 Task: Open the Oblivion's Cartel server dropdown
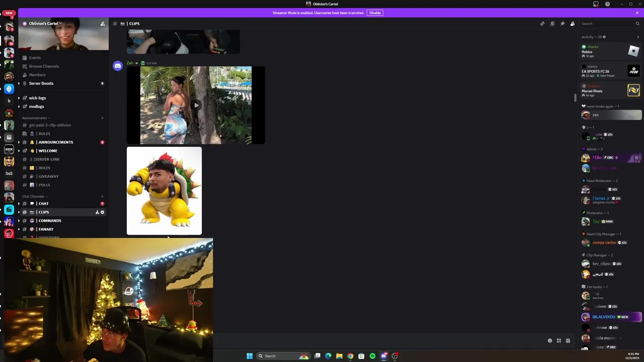click(x=45, y=24)
